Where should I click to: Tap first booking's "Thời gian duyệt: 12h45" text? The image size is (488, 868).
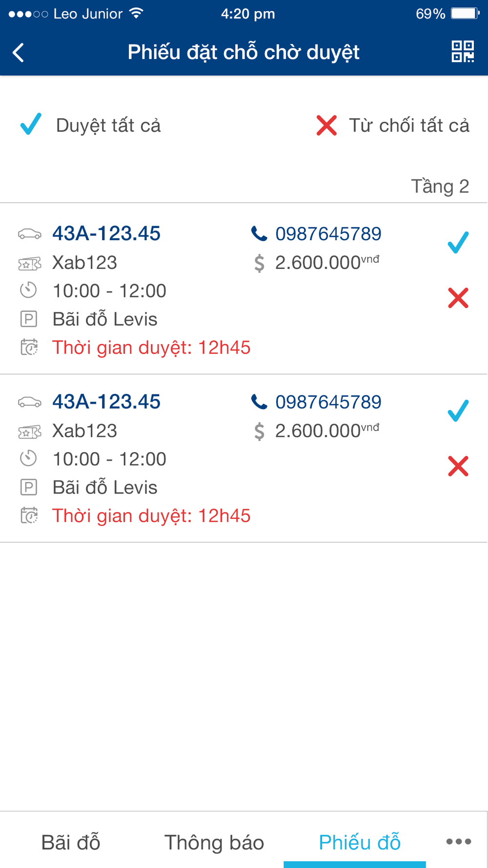[151, 348]
